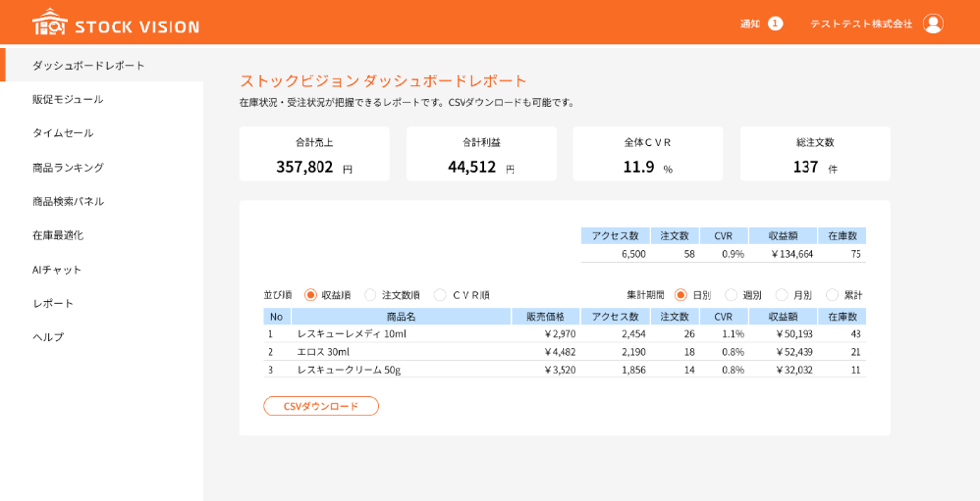Click the CSVダウンロード button
The width and height of the screenshot is (980, 501).
[x=320, y=406]
